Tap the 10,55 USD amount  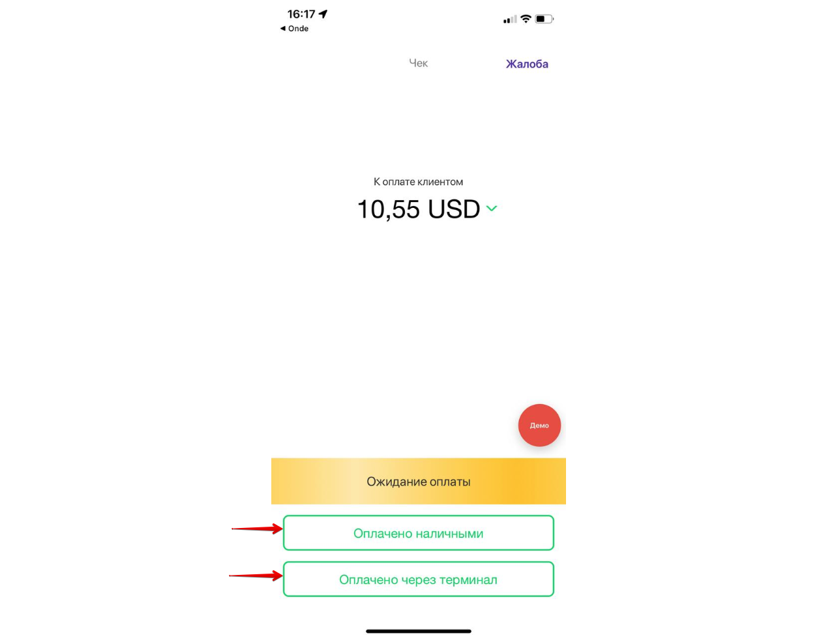point(418,209)
